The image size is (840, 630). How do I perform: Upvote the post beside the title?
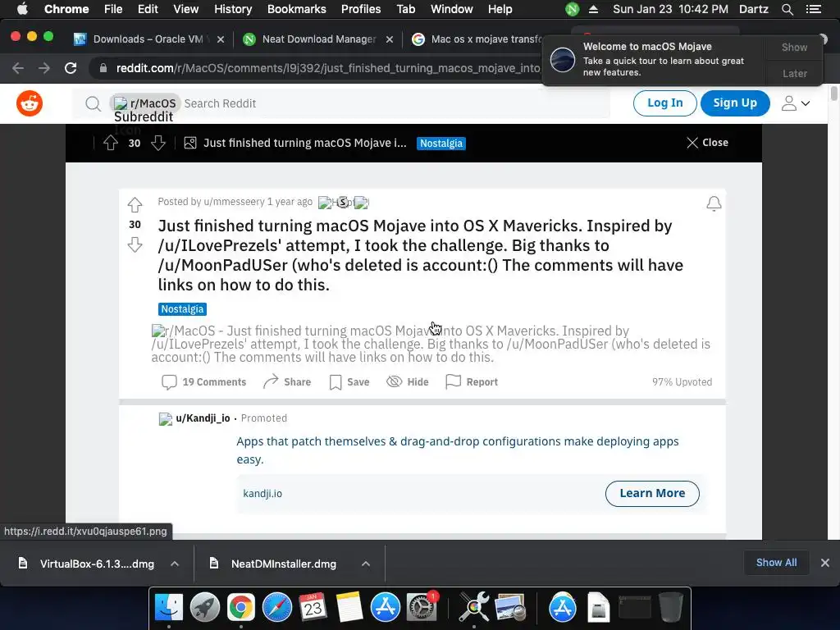click(x=135, y=204)
